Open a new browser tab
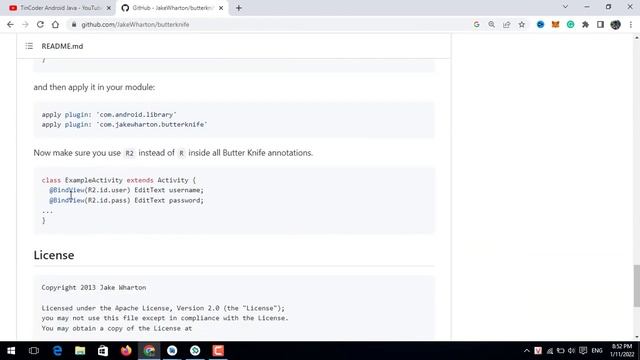This screenshot has height=360, width=640. (x=239, y=8)
